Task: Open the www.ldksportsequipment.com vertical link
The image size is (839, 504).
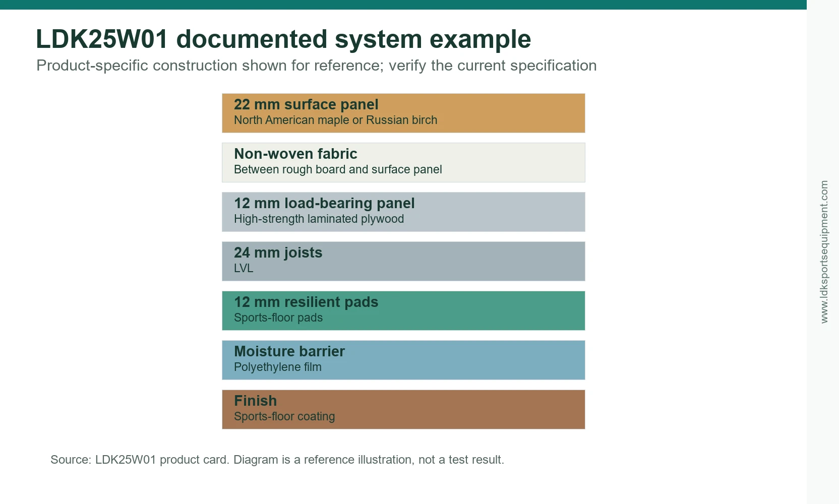Action: (x=824, y=252)
